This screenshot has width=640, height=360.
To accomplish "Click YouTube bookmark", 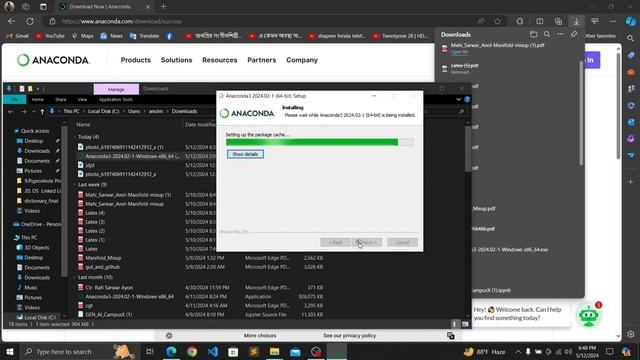I will [50, 36].
